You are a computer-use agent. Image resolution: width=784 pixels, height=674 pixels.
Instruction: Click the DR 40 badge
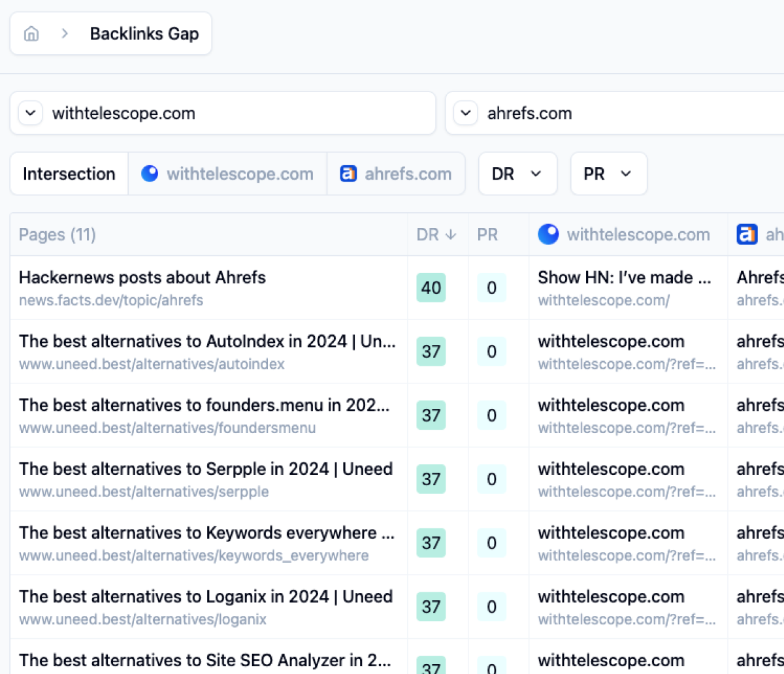click(x=431, y=288)
